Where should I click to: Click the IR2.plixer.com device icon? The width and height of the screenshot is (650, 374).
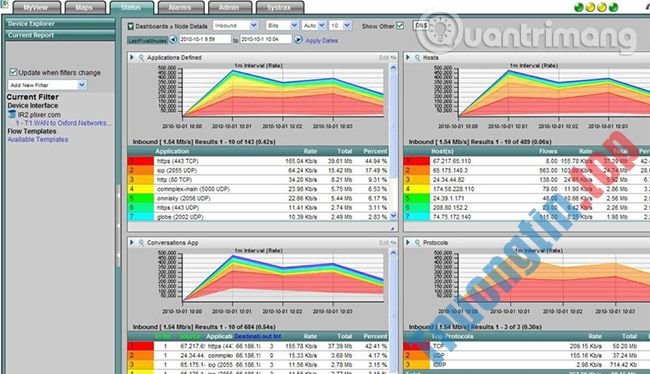coord(12,114)
